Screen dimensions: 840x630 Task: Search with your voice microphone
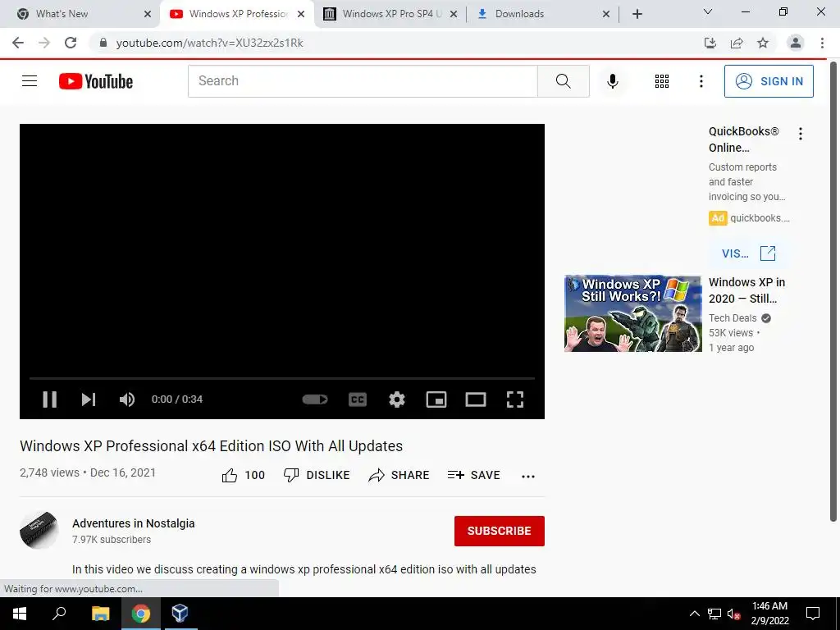click(612, 81)
